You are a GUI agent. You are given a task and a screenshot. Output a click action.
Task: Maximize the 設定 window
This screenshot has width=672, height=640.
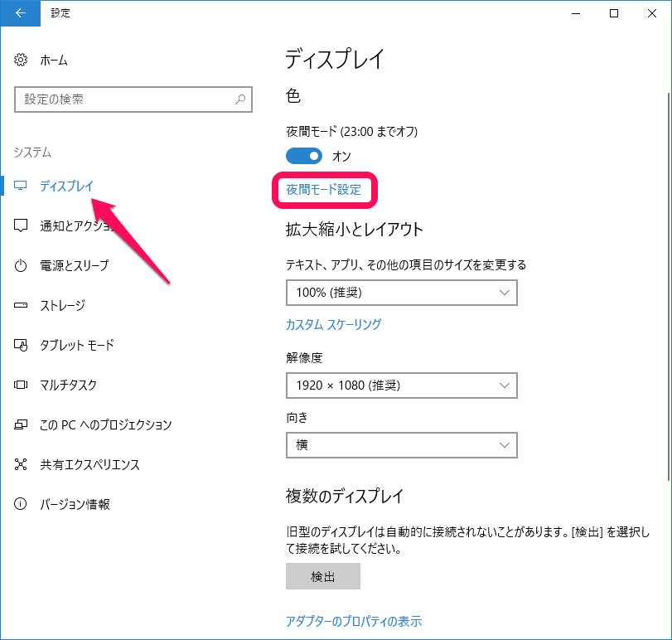(x=614, y=13)
